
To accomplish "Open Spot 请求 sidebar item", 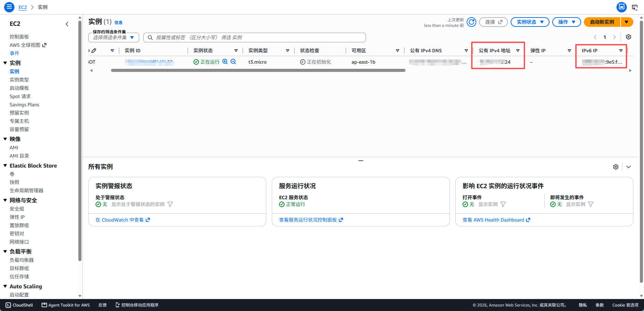I will [20, 96].
